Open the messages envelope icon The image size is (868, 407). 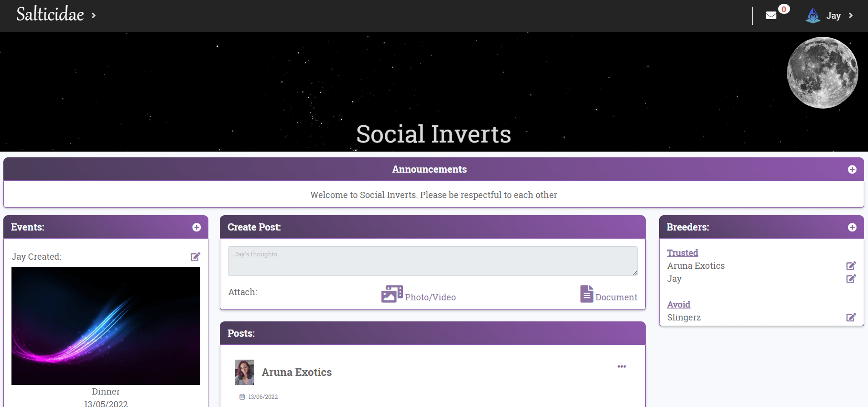(x=770, y=15)
